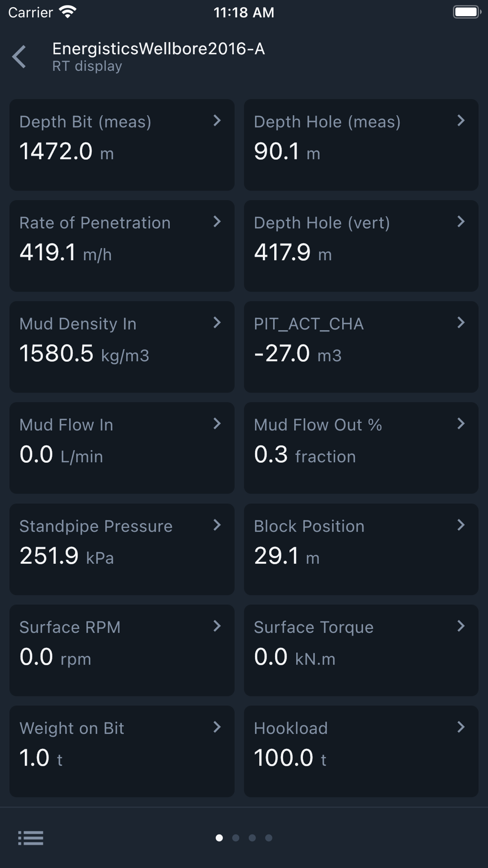Tap the back arrow icon
The width and height of the screenshot is (488, 868).
coord(20,57)
